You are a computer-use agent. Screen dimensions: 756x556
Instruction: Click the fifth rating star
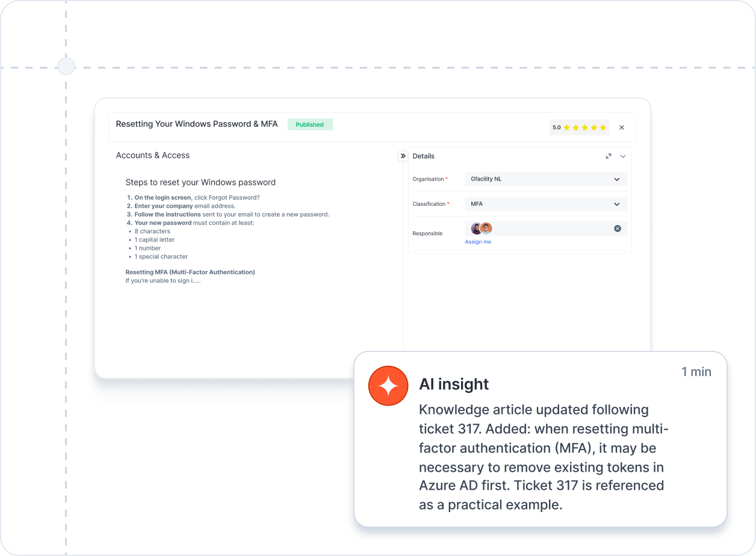[x=603, y=128]
